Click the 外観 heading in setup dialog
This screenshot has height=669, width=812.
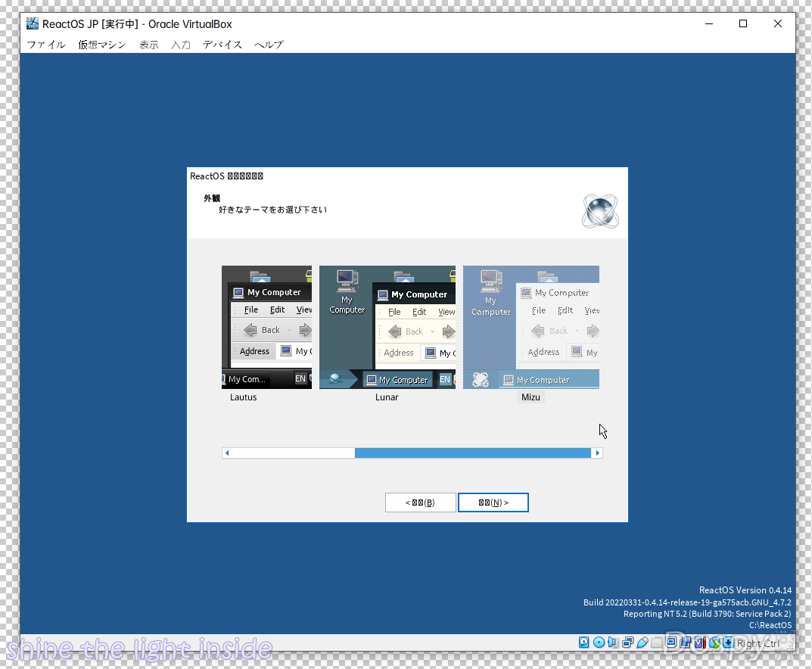pyautogui.click(x=212, y=198)
